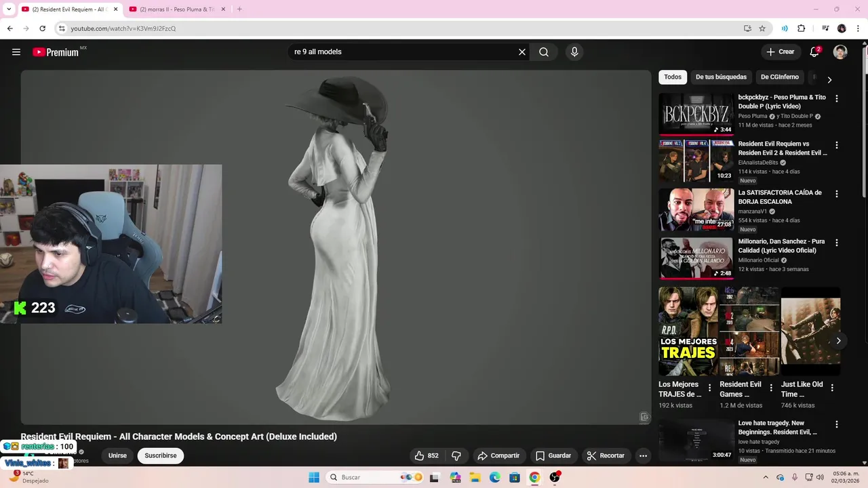Open YouTube notifications bell
868x488 pixels.
tap(814, 52)
